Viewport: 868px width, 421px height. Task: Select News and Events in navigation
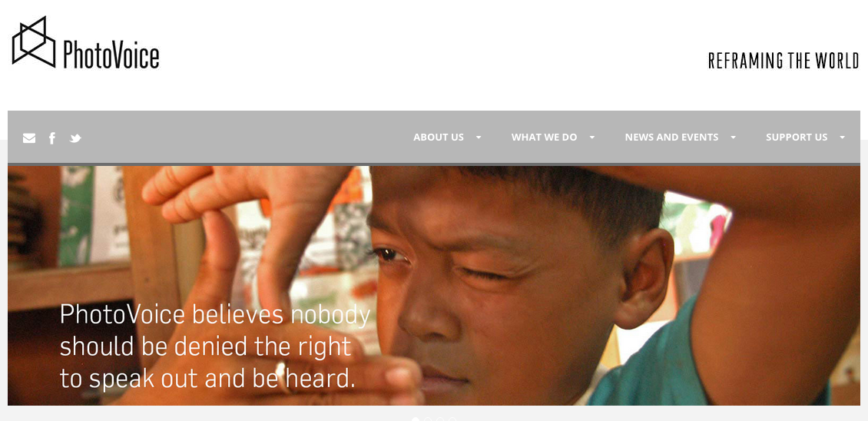[671, 138]
